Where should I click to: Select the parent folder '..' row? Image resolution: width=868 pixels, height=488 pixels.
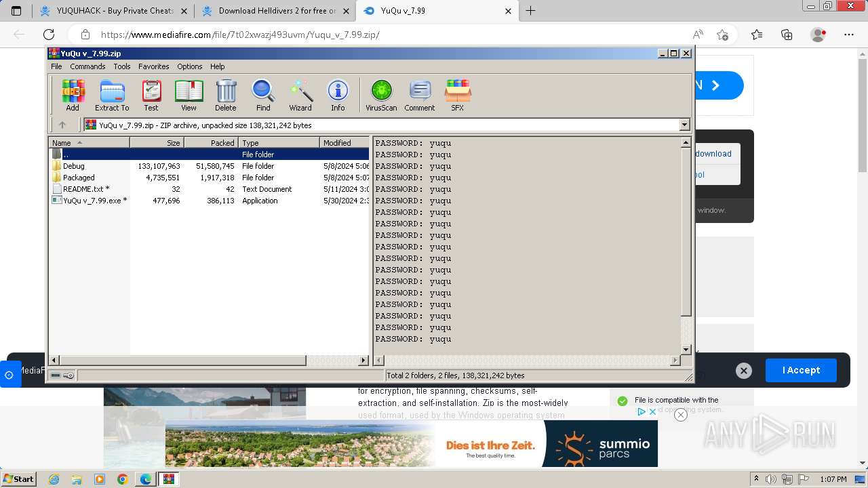click(x=210, y=155)
